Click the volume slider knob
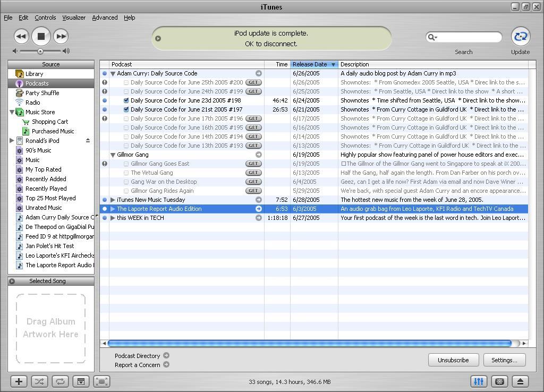Image resolution: width=544 pixels, height=392 pixels. pyautogui.click(x=40, y=52)
